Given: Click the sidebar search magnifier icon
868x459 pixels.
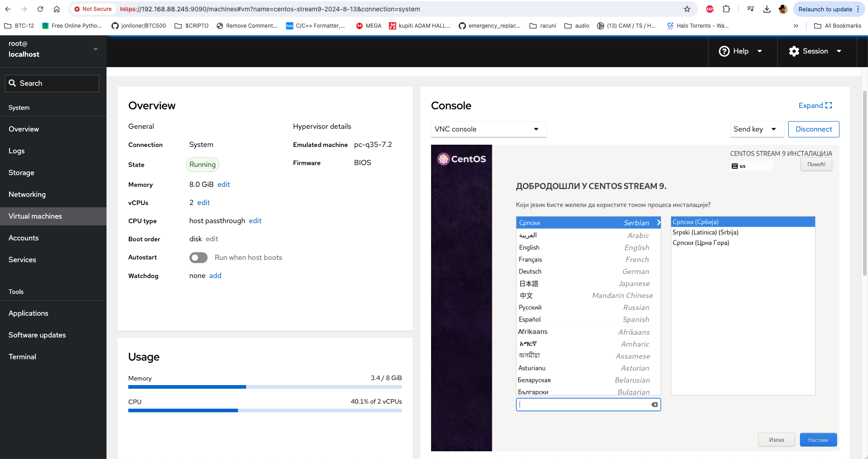Looking at the screenshot, I should tap(12, 83).
